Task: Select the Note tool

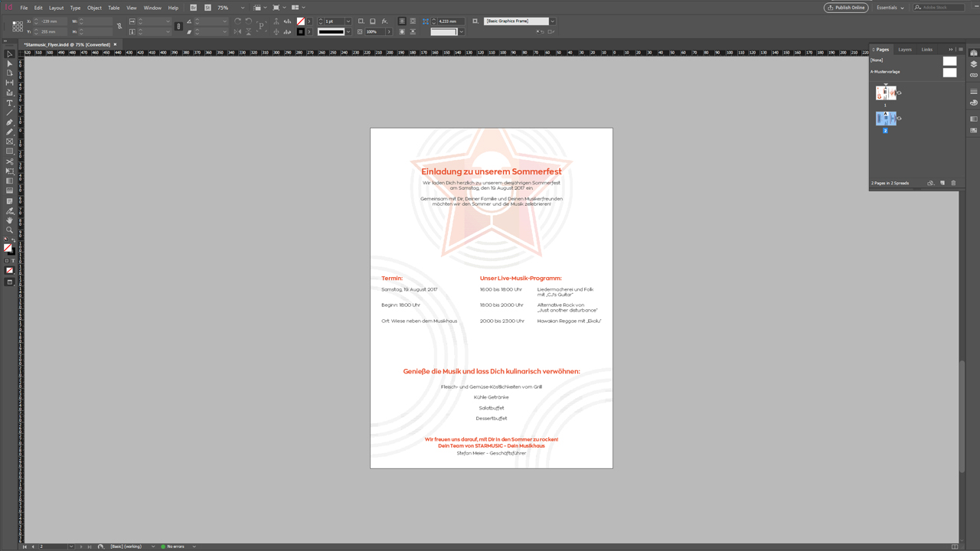Action: click(9, 201)
